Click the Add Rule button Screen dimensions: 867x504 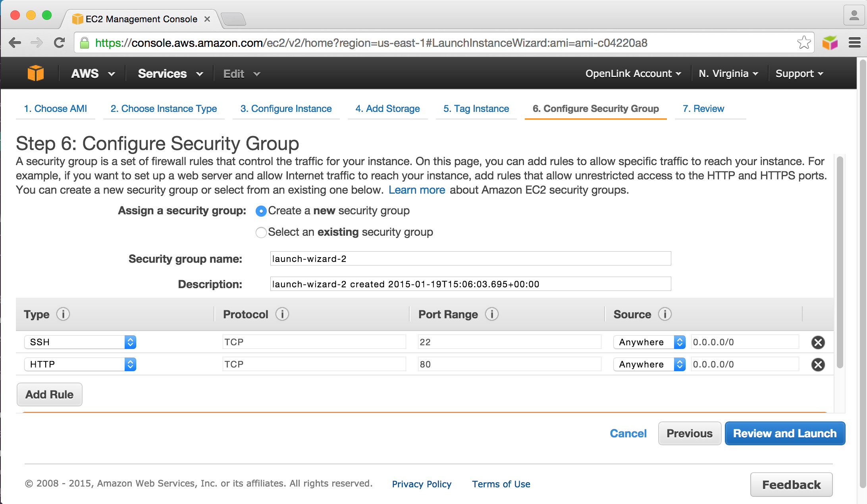click(x=50, y=394)
